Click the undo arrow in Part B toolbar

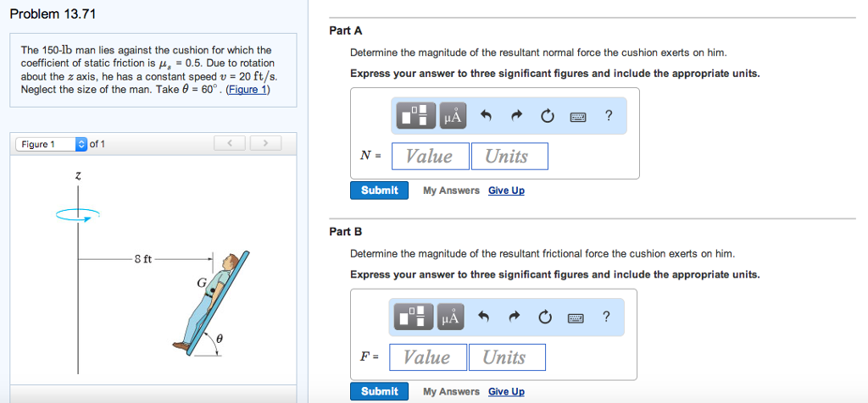pos(483,318)
